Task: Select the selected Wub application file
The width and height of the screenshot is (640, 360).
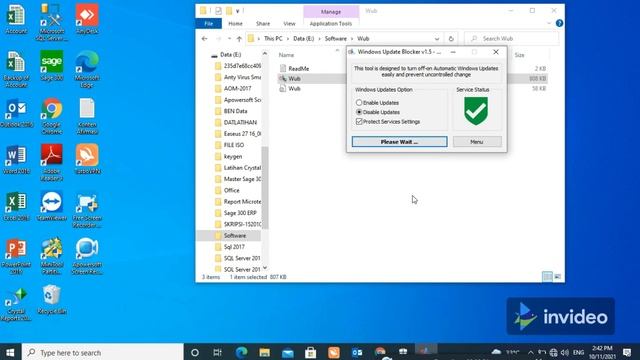Action: [294, 78]
